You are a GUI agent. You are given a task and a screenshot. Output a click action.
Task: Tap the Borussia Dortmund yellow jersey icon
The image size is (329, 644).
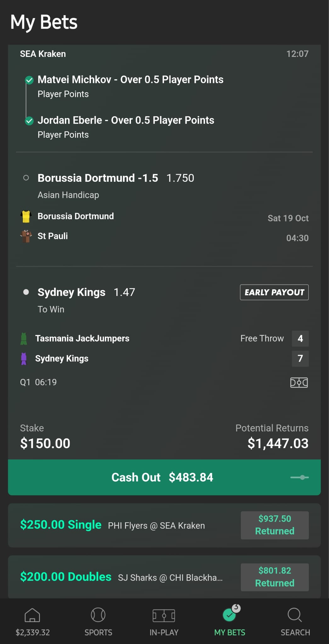click(26, 216)
